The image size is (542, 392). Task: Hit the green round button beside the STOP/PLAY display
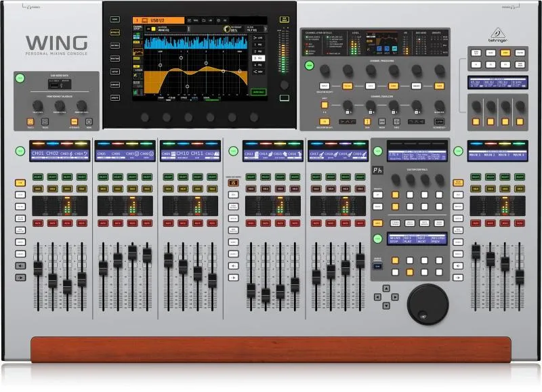pyautogui.click(x=377, y=238)
